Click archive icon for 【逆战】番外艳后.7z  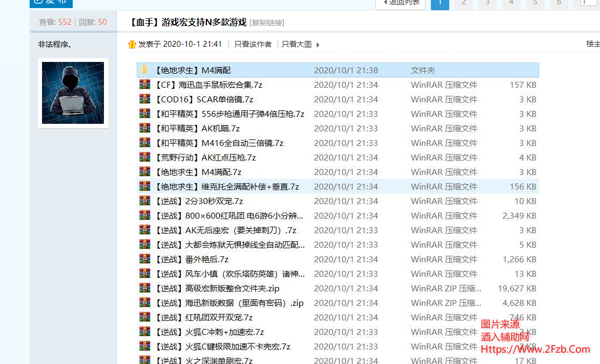(x=145, y=259)
